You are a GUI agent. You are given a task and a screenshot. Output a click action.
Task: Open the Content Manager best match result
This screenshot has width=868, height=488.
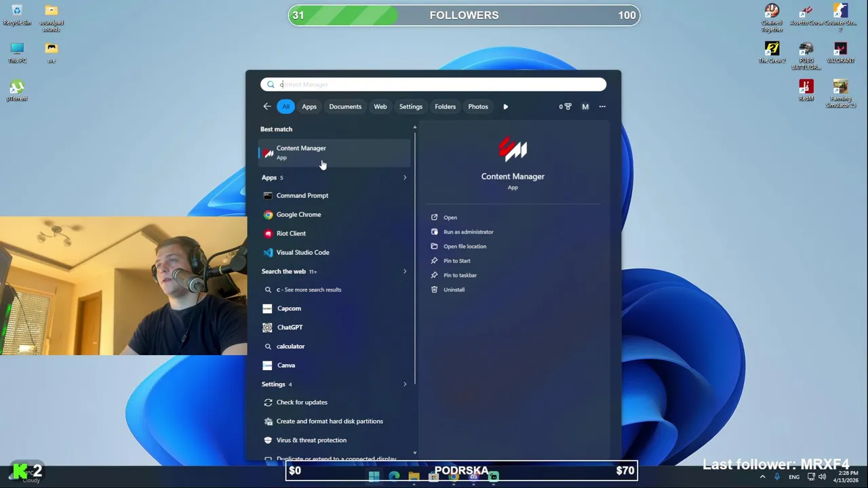click(x=334, y=152)
